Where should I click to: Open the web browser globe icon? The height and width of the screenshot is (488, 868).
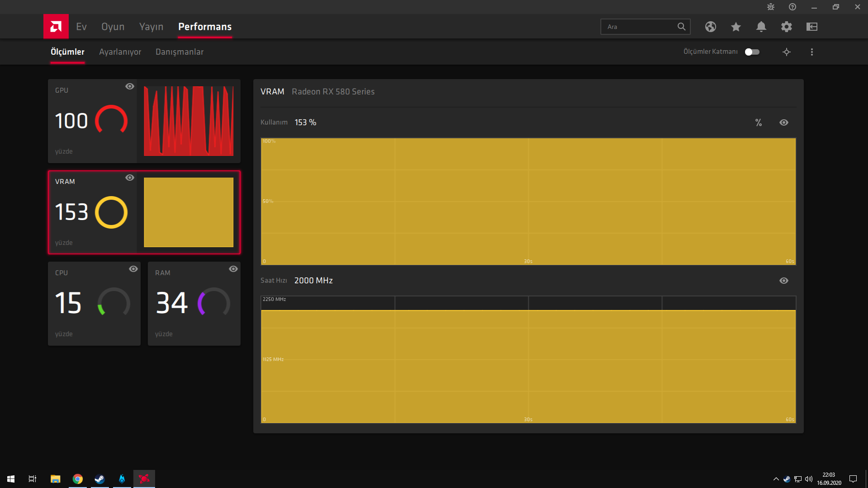pyautogui.click(x=711, y=27)
